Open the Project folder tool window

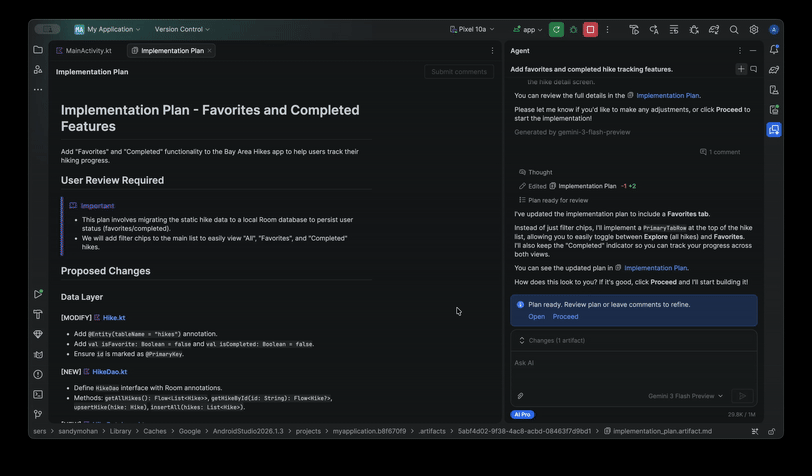[38, 50]
